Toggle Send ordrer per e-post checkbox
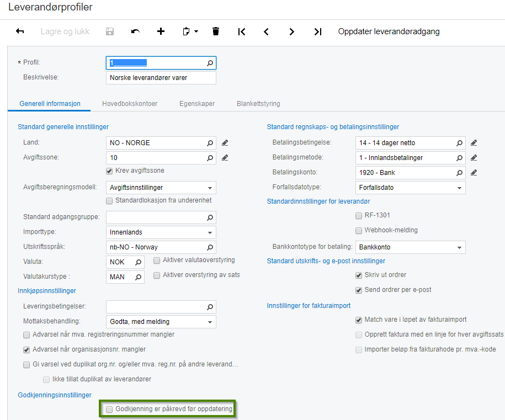505x420 pixels. pos(359,290)
